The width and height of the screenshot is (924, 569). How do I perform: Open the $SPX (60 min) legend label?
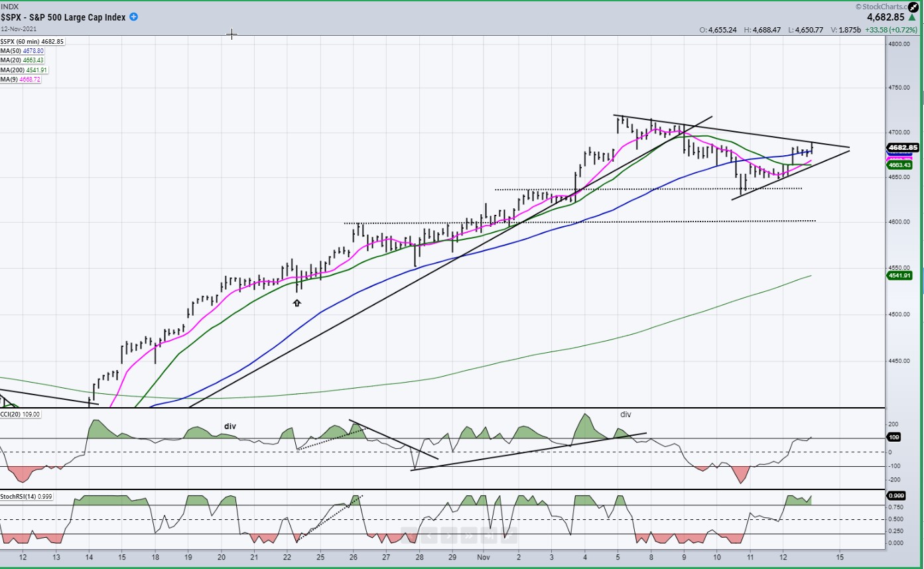33,41
